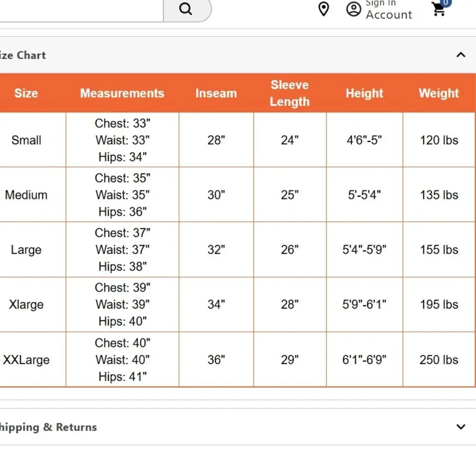
Task: Select the XXLarge size row label
Action: click(26, 360)
